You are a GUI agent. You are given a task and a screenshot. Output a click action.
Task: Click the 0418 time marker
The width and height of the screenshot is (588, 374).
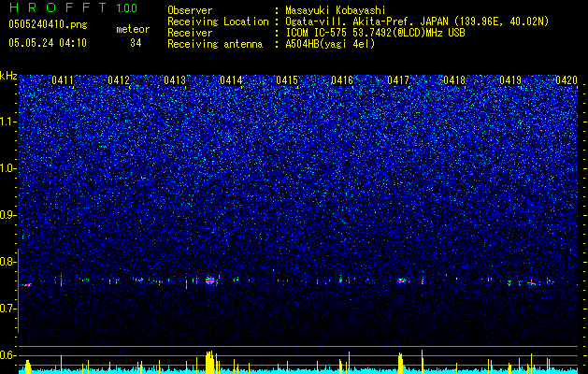454,80
